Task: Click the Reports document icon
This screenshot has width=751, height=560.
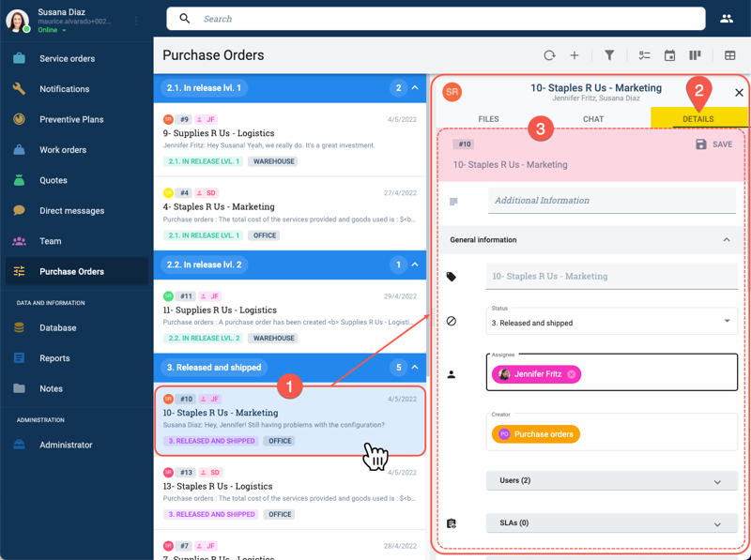Action: pyautogui.click(x=19, y=358)
